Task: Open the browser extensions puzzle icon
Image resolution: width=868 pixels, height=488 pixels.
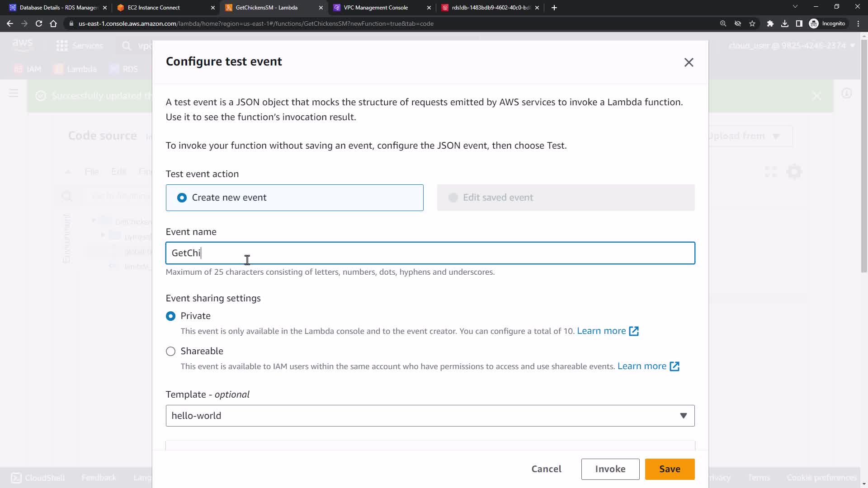Action: point(770,23)
